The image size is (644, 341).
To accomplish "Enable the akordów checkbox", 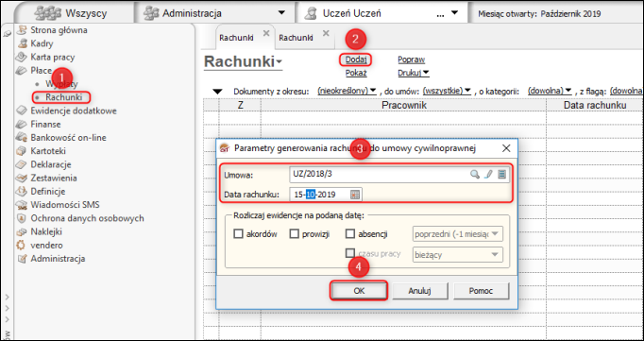I will 238,234.
